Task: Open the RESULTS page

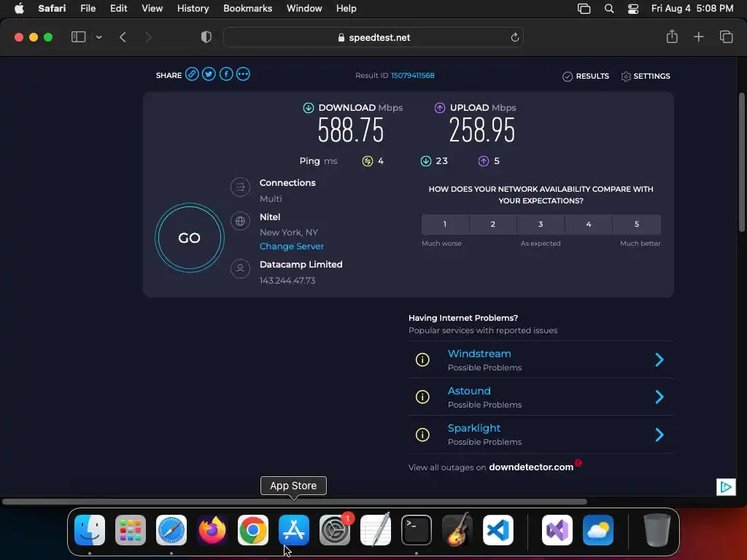Action: 586,76
